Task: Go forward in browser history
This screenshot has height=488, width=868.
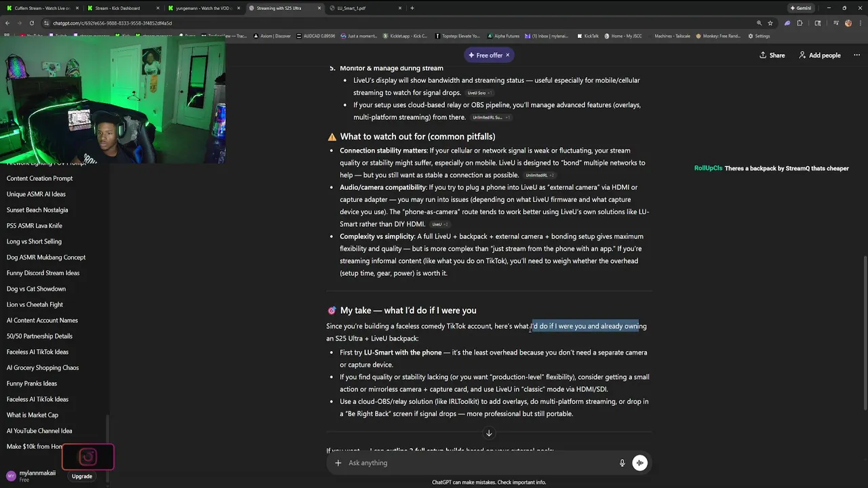Action: [19, 23]
